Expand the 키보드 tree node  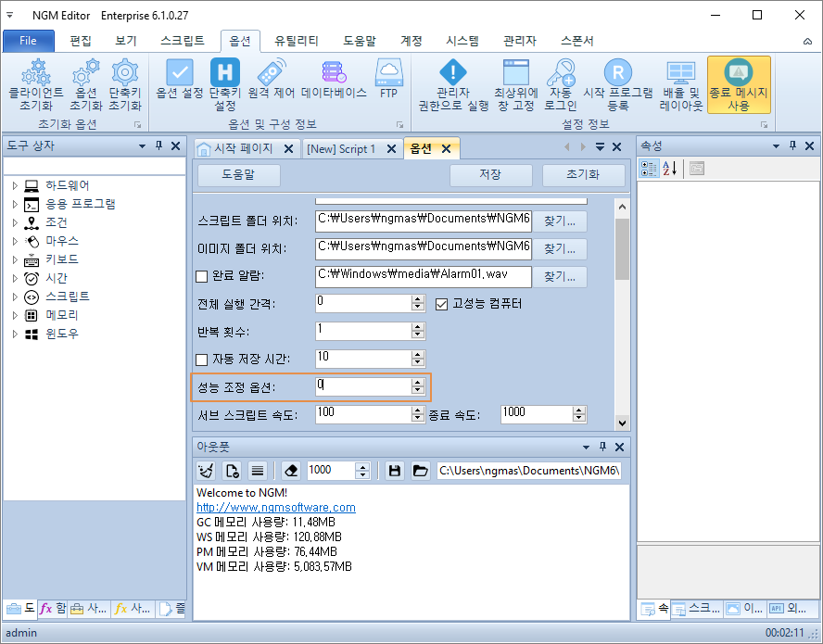[x=15, y=259]
